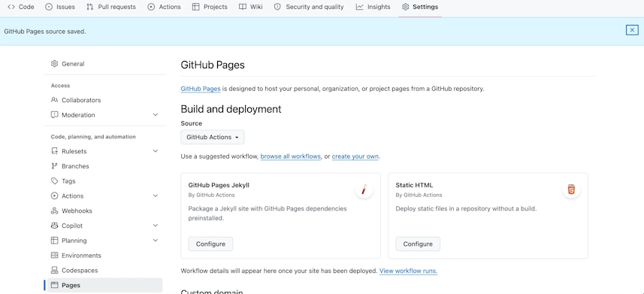644x294 pixels.
Task: Follow the create your own link
Action: (355, 156)
